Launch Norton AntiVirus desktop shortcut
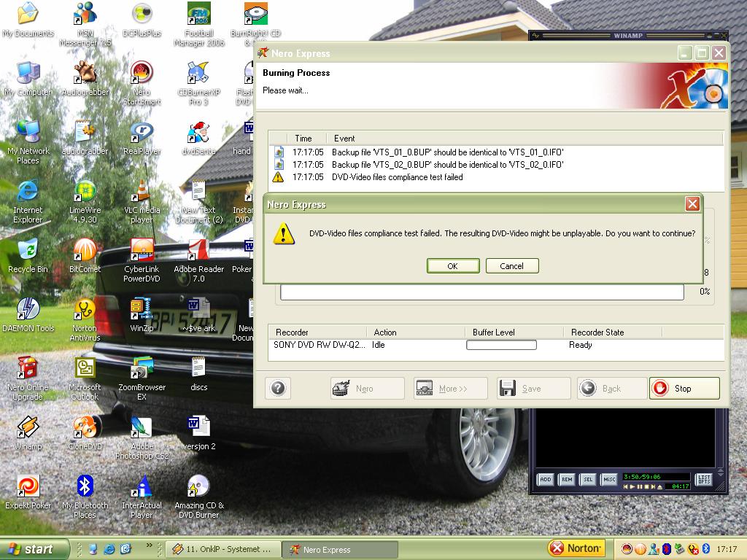This screenshot has height=560, width=747. (x=85, y=319)
